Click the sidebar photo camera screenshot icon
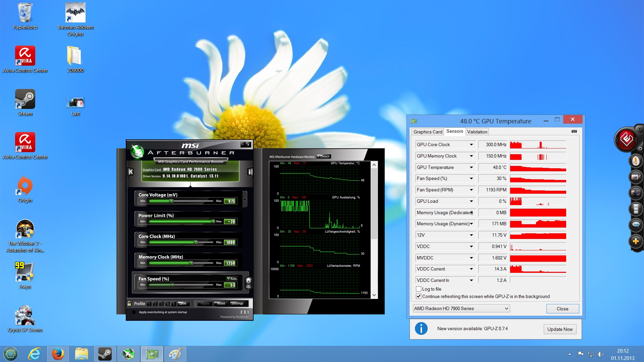This screenshot has height=362, width=644. click(635, 193)
